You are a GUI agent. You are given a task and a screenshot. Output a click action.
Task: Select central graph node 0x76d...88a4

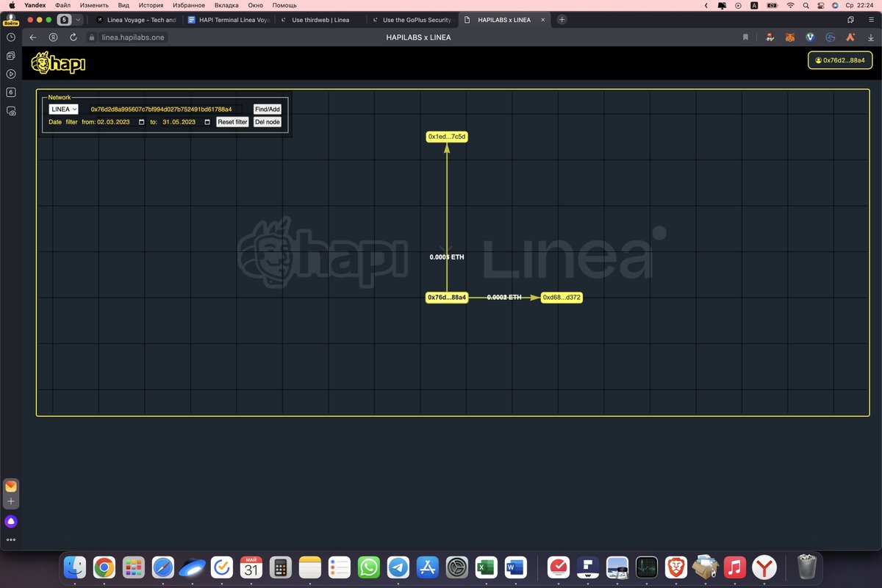click(x=447, y=297)
